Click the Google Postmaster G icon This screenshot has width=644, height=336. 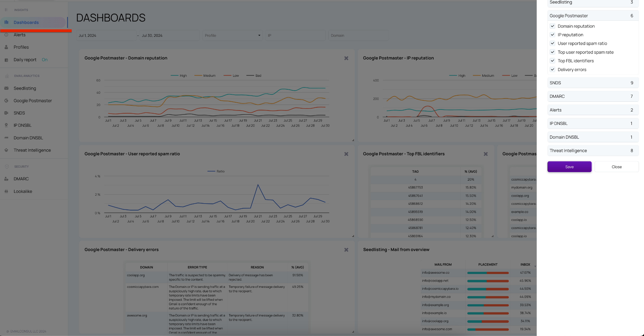(6, 101)
